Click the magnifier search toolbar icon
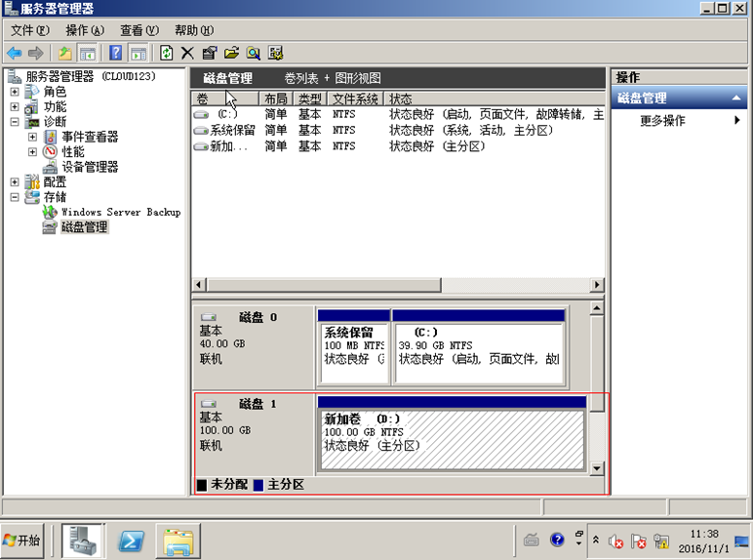This screenshot has width=753, height=560. tap(254, 53)
